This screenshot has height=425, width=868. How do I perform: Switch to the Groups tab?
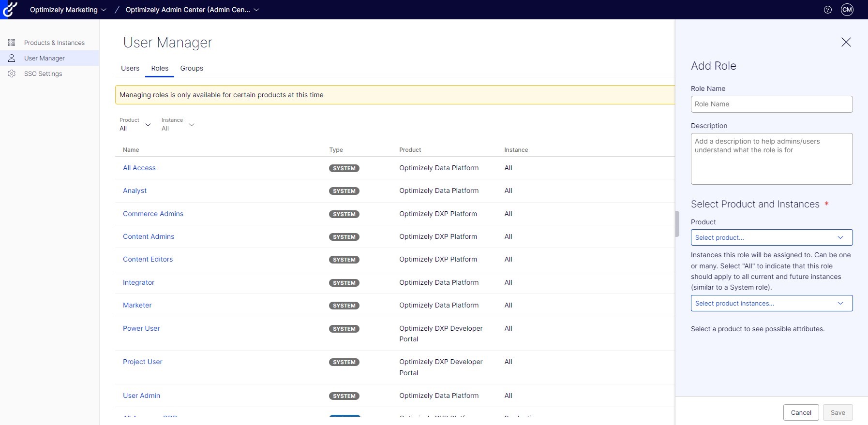(x=192, y=68)
